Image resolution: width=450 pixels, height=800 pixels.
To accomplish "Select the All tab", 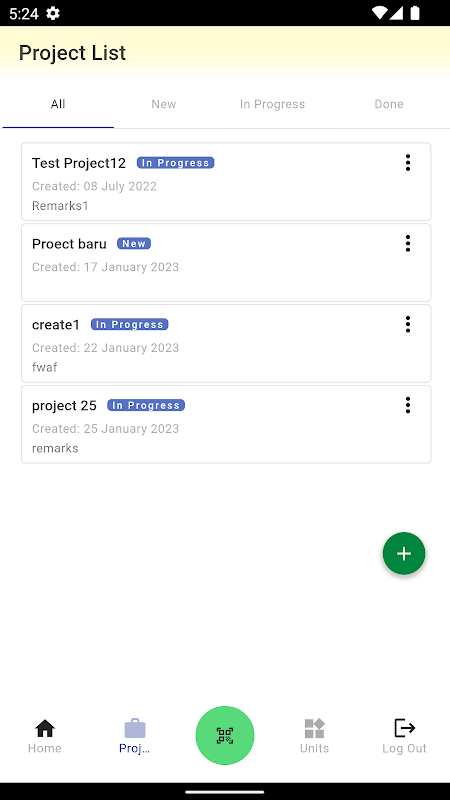I will [58, 104].
